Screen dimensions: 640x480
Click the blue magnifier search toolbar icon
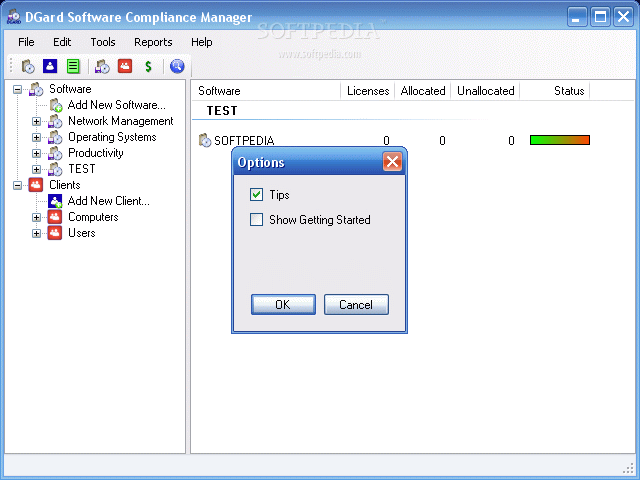pyautogui.click(x=177, y=66)
